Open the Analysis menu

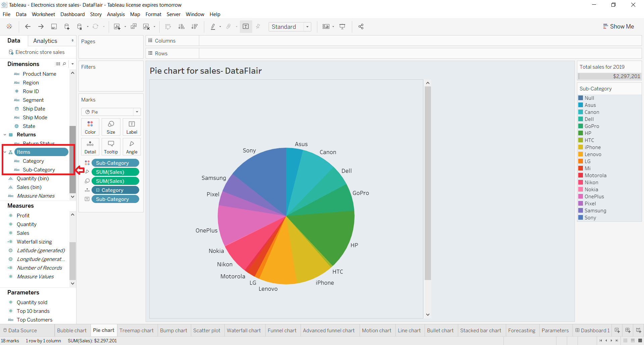pyautogui.click(x=116, y=14)
